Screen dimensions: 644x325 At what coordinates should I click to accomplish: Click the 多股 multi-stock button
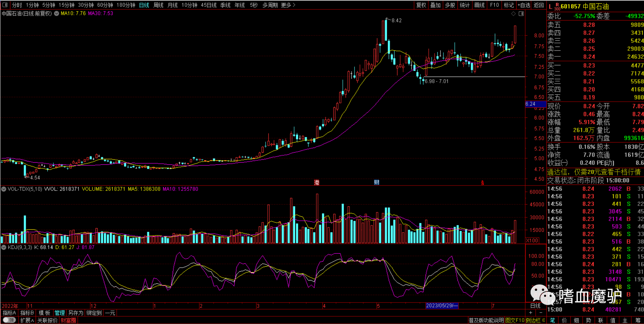pos(450,5)
